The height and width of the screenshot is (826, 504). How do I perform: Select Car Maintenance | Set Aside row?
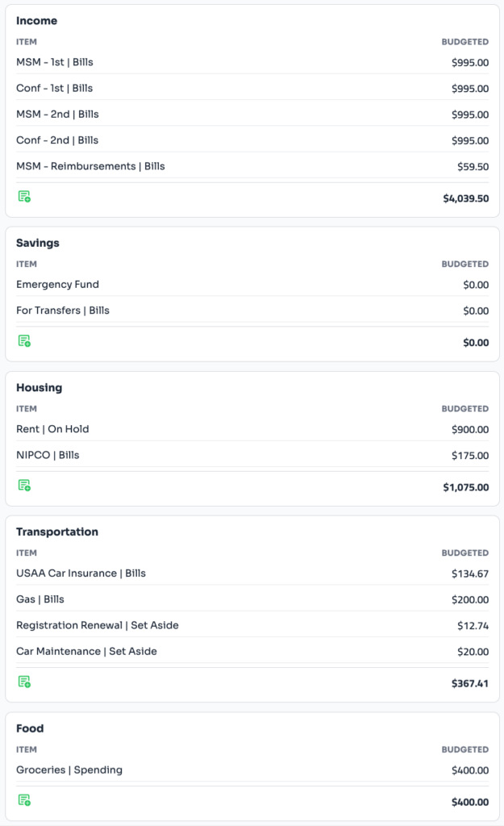pos(86,652)
